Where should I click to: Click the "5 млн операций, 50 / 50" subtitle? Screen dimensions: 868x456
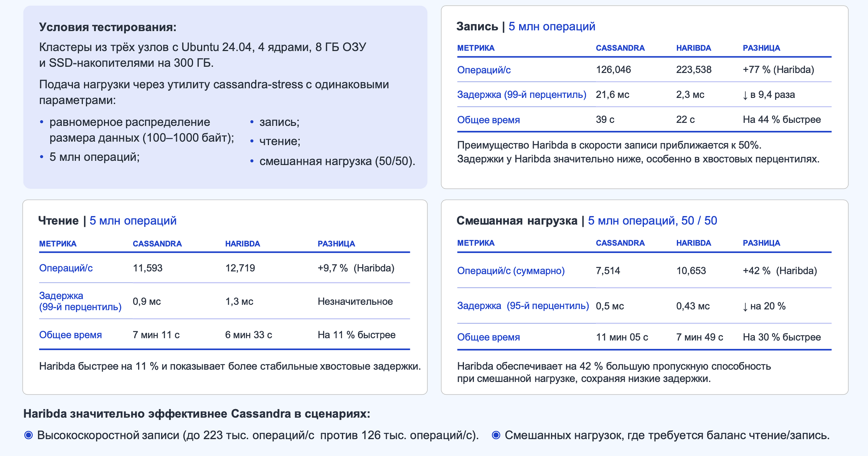[652, 220]
